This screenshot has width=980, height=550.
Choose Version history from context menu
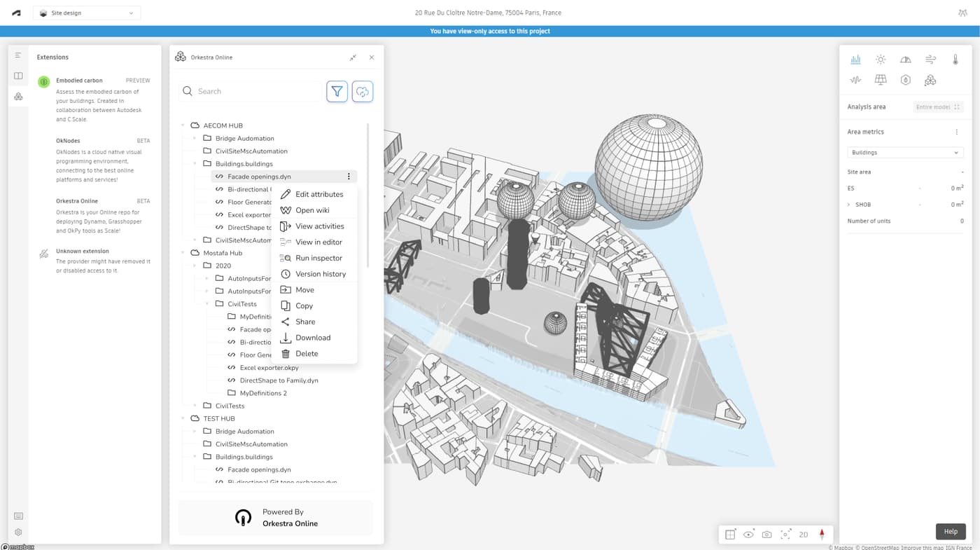(320, 274)
